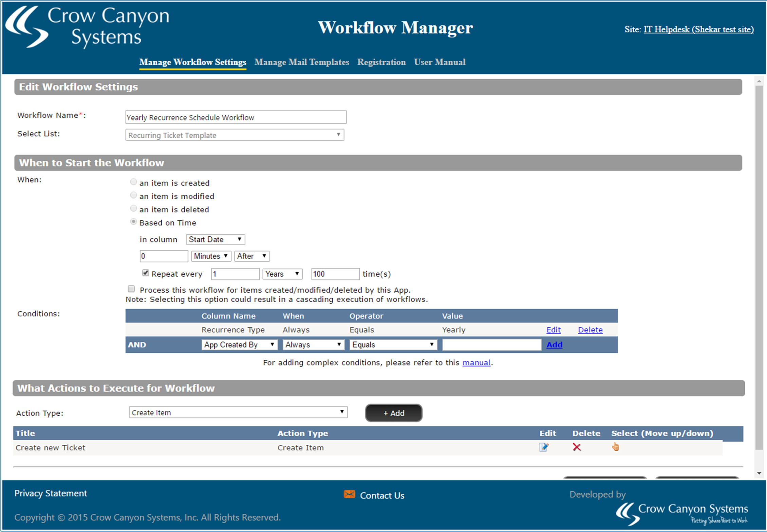767x532 pixels.
Task: Click scrollbar down arrow
Action: [759, 473]
